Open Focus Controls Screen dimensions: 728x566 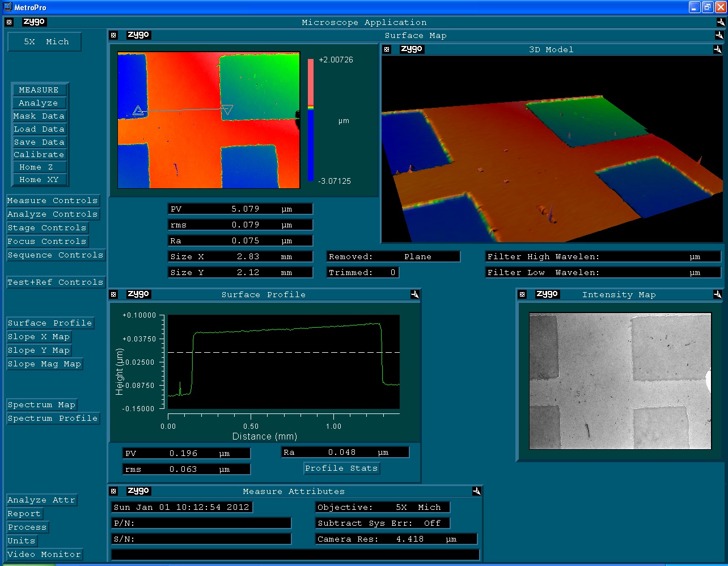tap(47, 242)
